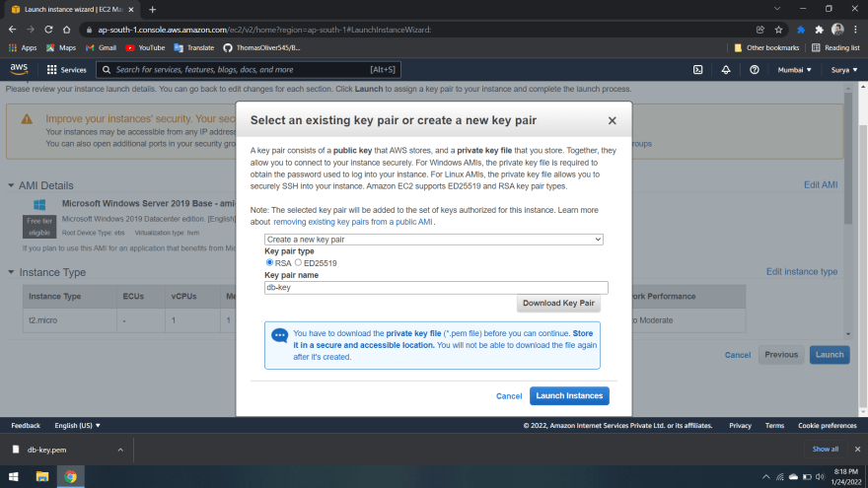Open the tab search chevron
Image resolution: width=868 pixels, height=488 pixels.
pos(776,9)
